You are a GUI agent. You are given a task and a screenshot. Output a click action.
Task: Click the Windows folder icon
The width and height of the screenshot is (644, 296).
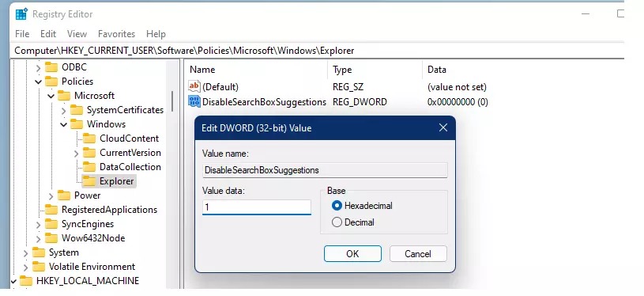tap(77, 123)
